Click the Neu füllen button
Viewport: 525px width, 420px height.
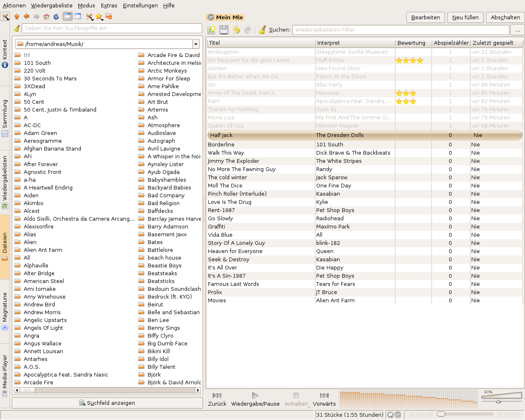click(x=465, y=17)
